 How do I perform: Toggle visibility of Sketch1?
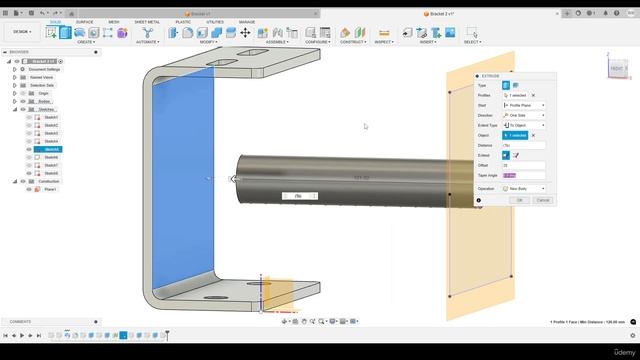click(29, 117)
